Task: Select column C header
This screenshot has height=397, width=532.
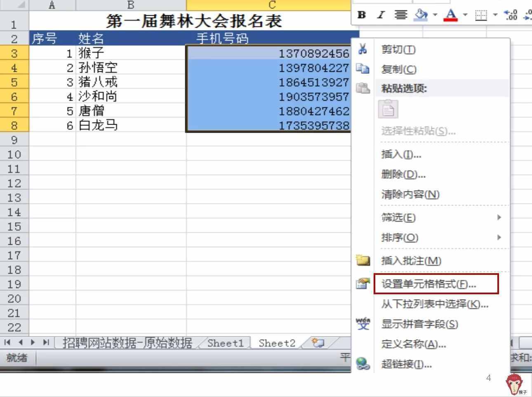Action: point(268,5)
